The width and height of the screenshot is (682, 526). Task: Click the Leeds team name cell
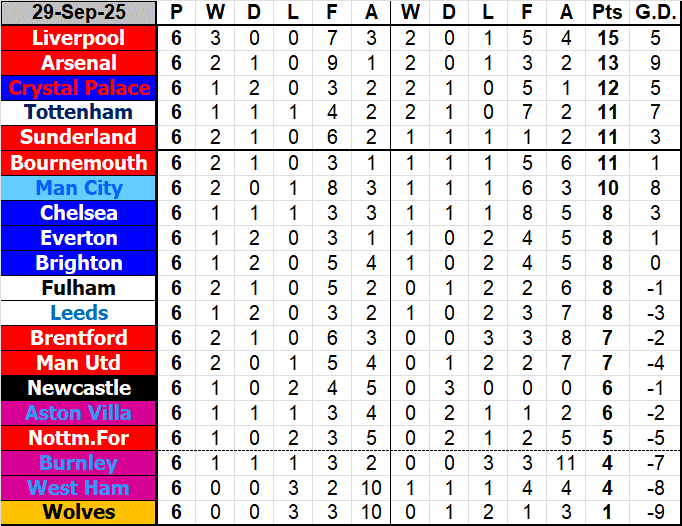point(79,313)
